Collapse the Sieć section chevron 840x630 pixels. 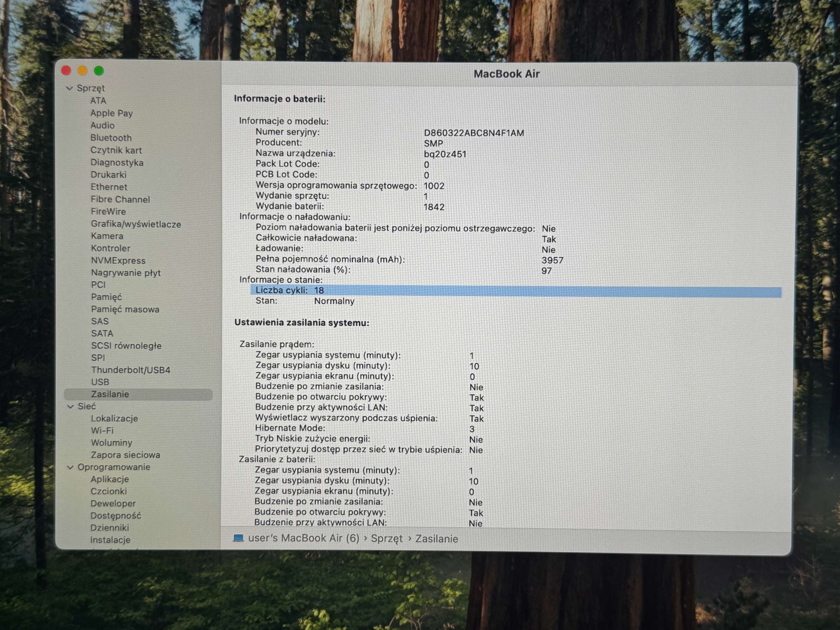(70, 407)
